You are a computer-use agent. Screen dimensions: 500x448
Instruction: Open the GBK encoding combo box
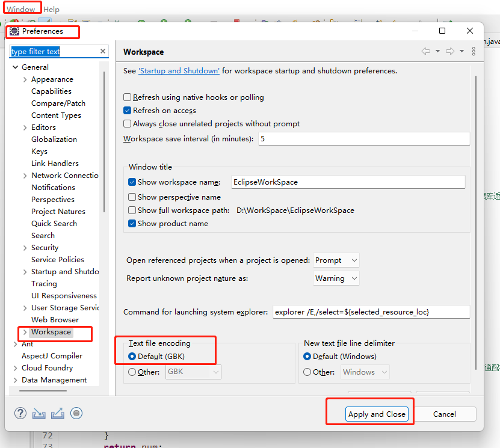[x=193, y=372]
